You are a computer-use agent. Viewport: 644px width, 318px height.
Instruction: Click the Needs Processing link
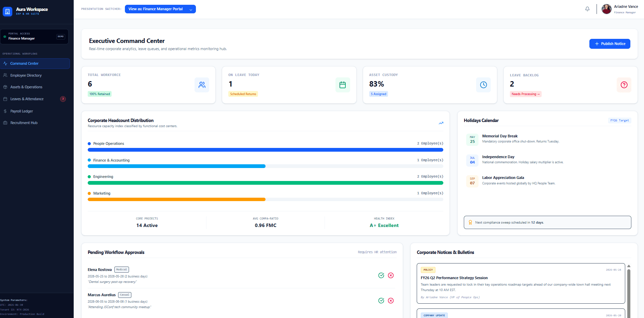(x=526, y=94)
